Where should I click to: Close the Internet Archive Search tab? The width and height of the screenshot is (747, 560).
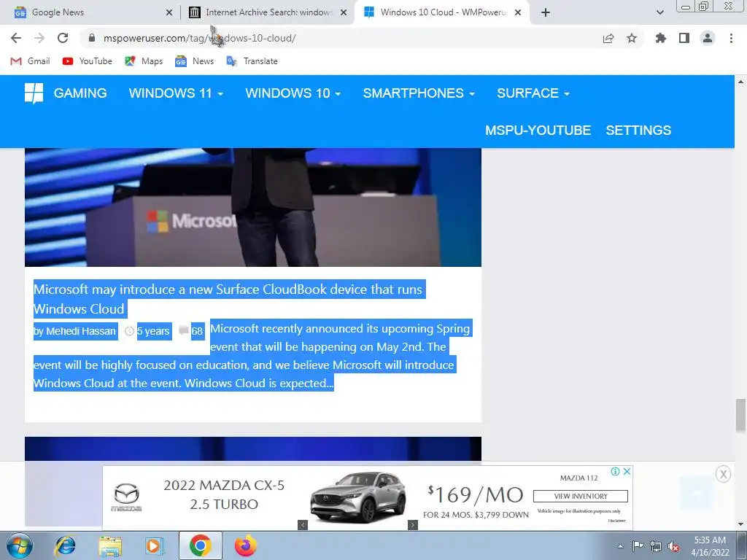(344, 12)
